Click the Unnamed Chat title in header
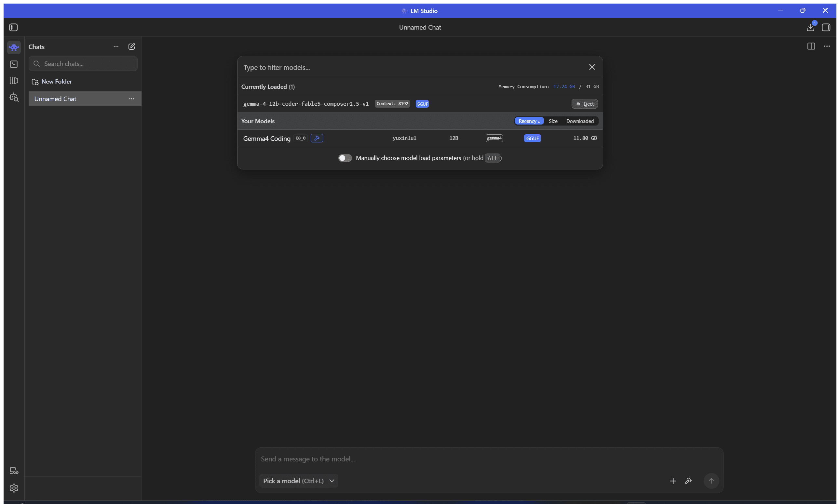Image resolution: width=840 pixels, height=504 pixels. (420, 27)
